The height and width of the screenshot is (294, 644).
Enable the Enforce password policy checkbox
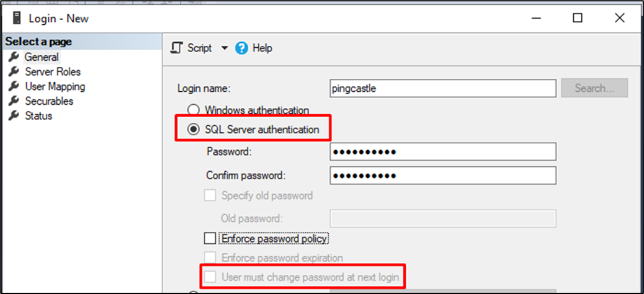(210, 238)
